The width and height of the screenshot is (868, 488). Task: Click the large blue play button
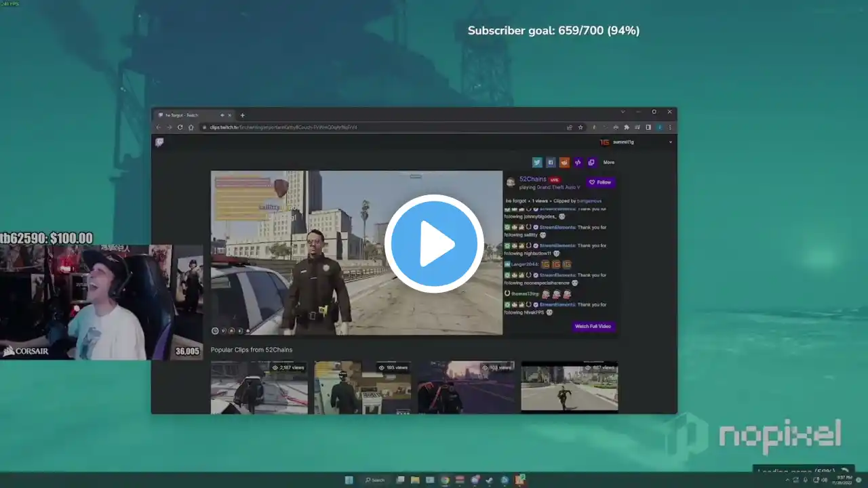434,244
